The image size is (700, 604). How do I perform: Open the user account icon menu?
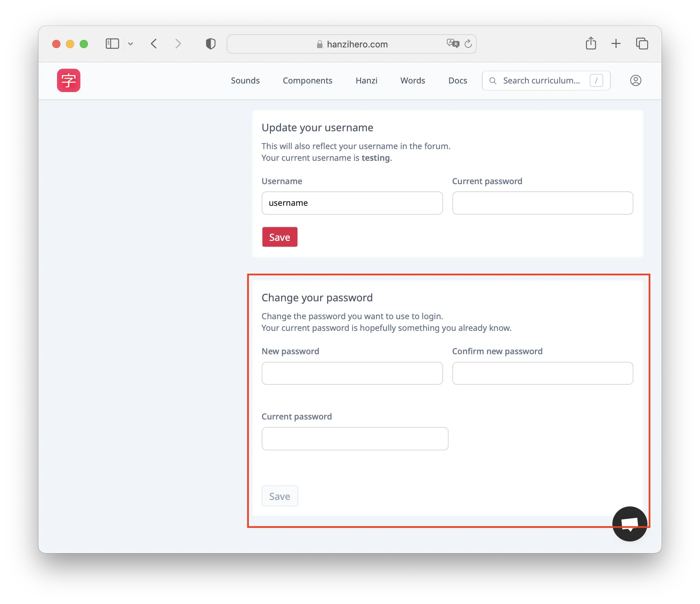(636, 80)
